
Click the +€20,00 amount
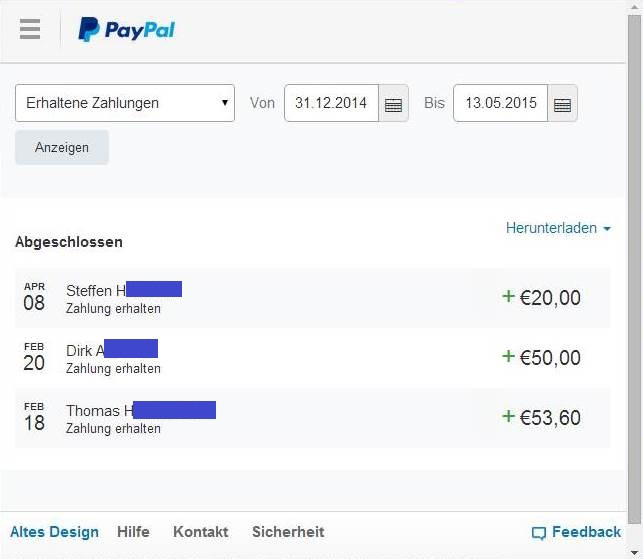(x=541, y=298)
